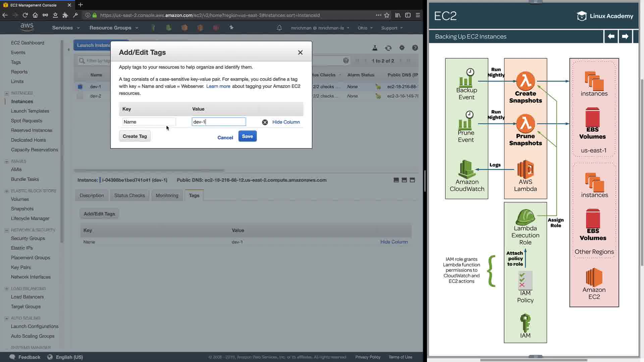Select the dev-2 instance checkbox

click(80, 96)
